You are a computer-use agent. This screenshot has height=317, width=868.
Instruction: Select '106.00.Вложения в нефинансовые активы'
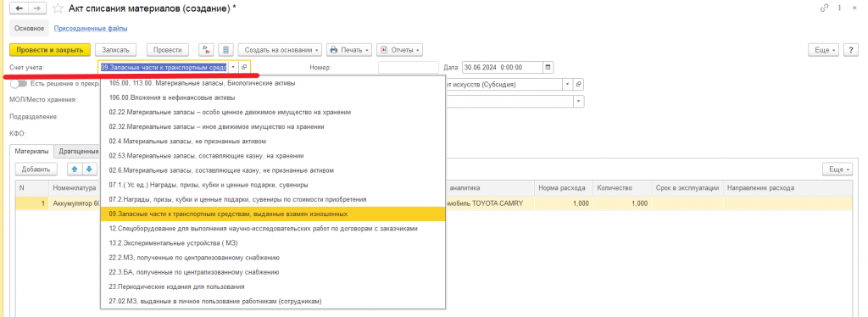pyautogui.click(x=273, y=97)
